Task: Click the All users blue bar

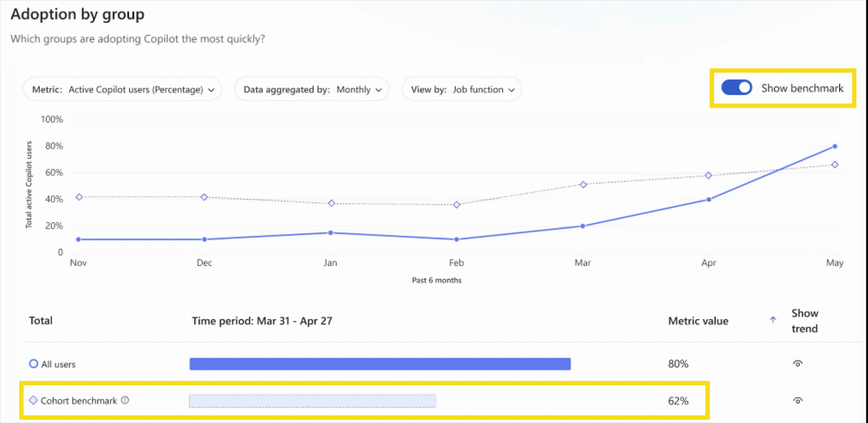Action: (x=380, y=364)
